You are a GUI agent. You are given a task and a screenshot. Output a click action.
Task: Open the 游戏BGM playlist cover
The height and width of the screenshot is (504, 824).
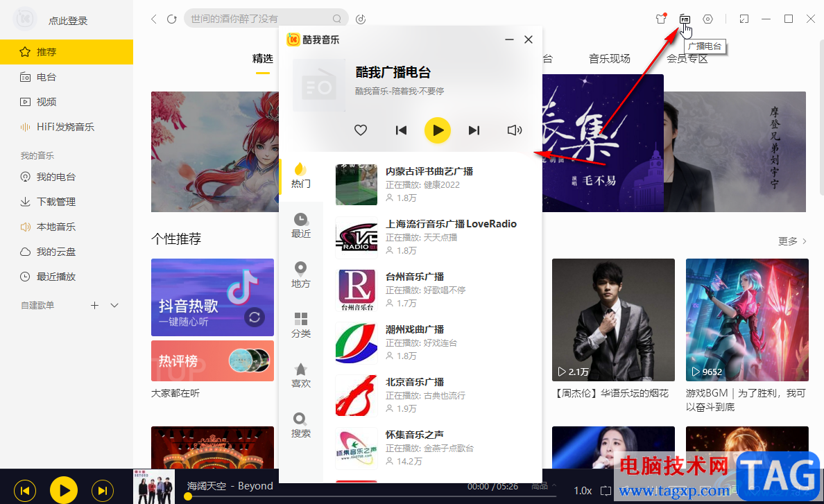tap(747, 320)
